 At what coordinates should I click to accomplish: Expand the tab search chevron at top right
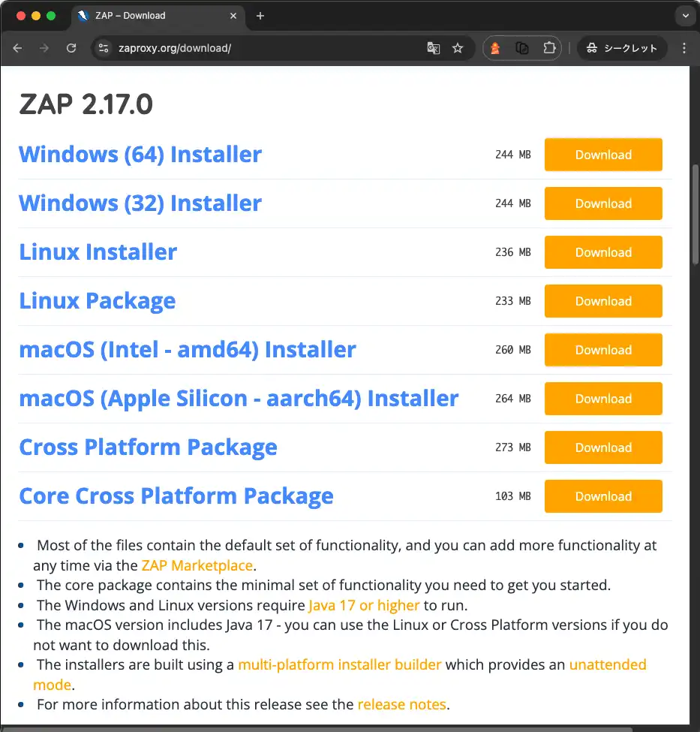tap(685, 15)
